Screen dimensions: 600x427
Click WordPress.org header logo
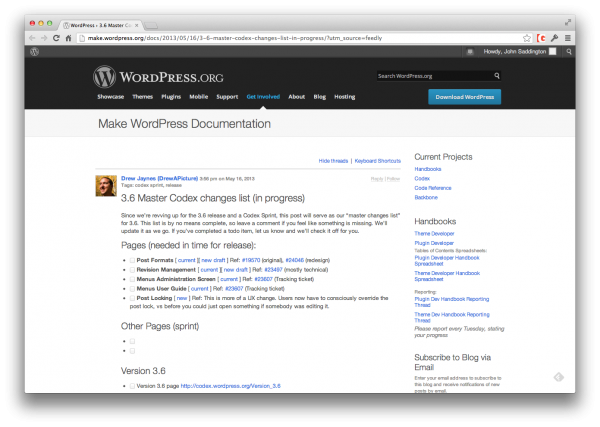tap(158, 77)
